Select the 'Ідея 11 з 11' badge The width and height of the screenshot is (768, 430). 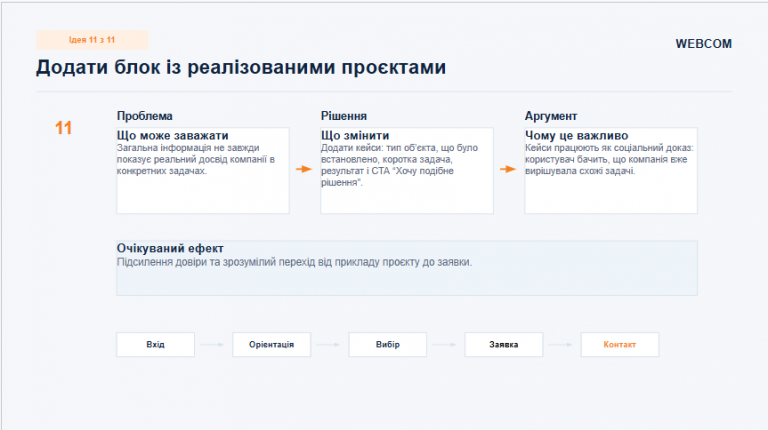(92, 40)
